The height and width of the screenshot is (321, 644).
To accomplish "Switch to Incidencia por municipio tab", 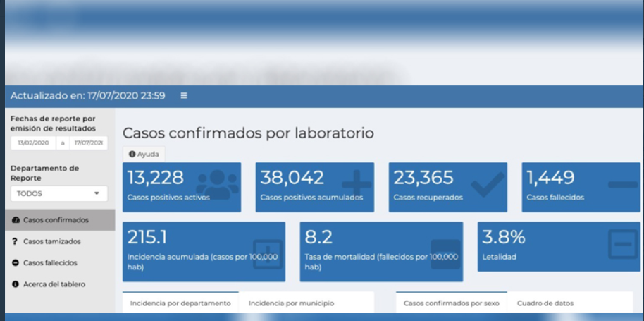I will click(x=291, y=303).
